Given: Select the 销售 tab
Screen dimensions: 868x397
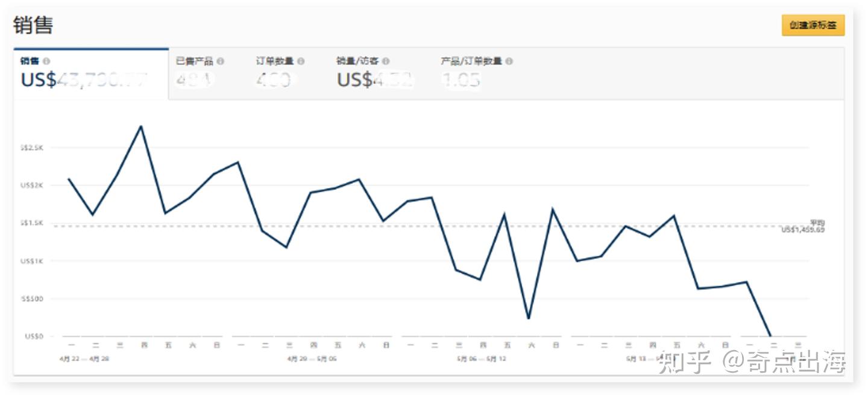Looking at the screenshot, I should coord(90,73).
